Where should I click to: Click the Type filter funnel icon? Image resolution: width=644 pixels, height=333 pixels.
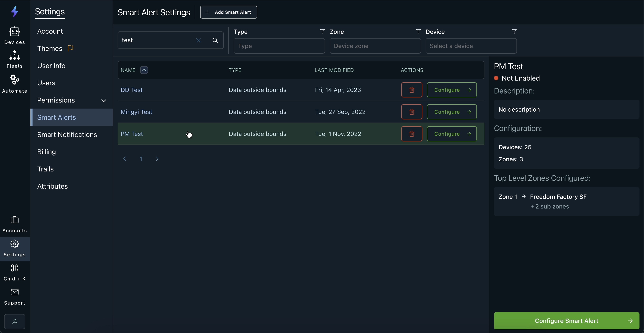[x=322, y=32]
